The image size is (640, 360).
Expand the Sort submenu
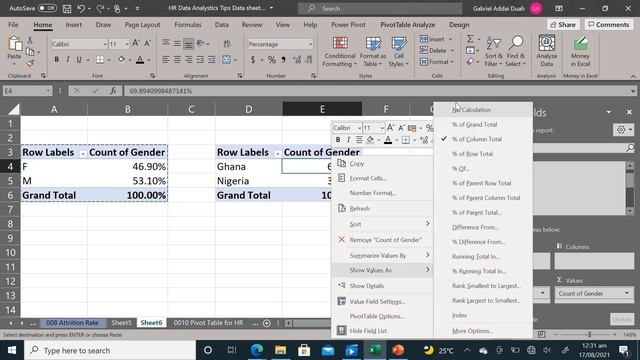[382, 224]
